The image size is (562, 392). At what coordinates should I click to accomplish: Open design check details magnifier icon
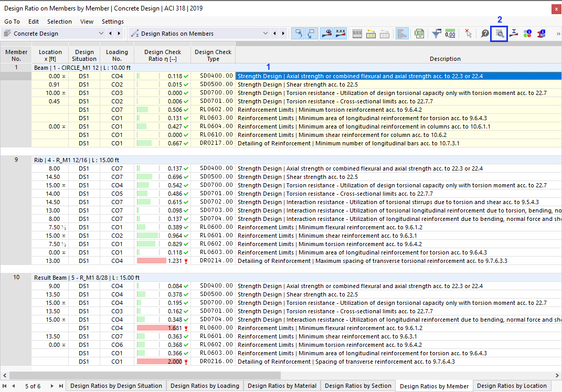tap(499, 34)
